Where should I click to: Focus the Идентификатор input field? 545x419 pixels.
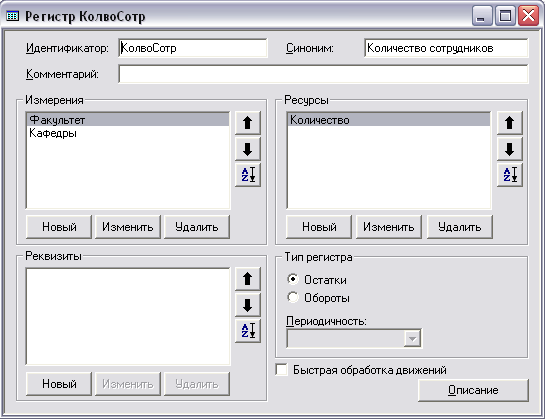point(193,48)
